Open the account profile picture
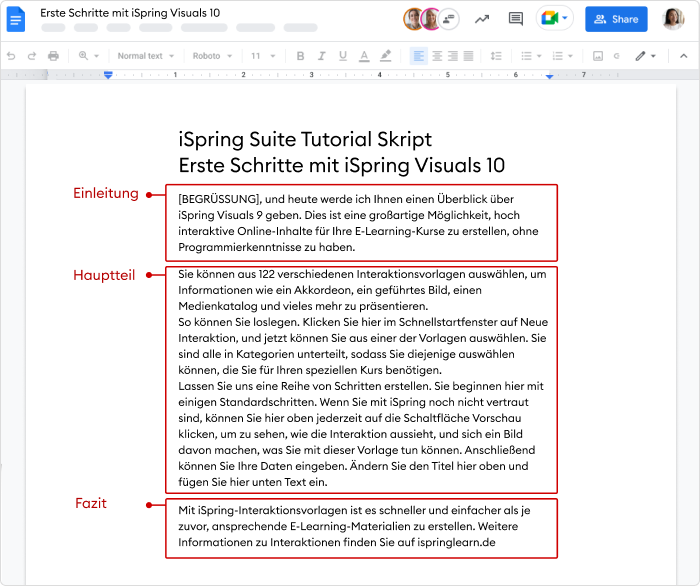700x586 pixels. click(x=673, y=19)
